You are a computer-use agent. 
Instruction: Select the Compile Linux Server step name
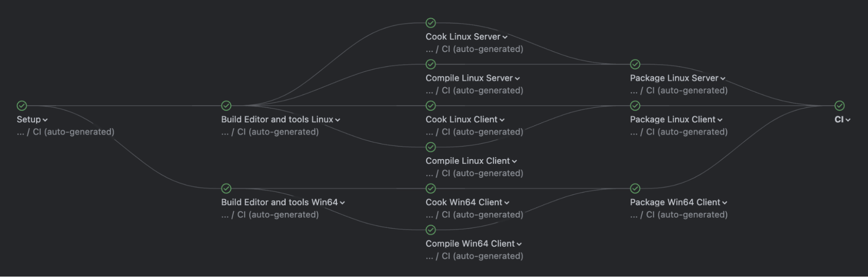[469, 78]
